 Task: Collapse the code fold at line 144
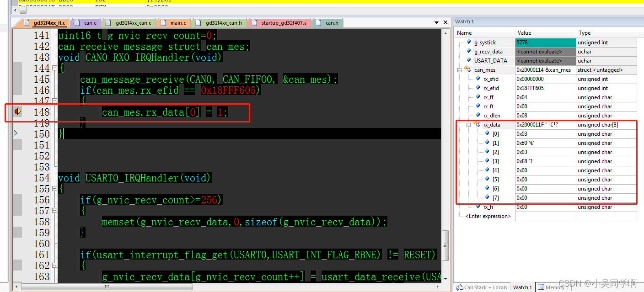(x=55, y=68)
